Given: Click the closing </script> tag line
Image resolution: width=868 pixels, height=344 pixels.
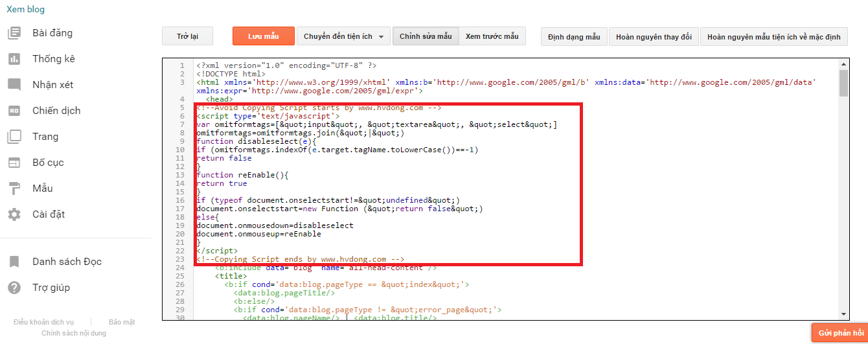Looking at the screenshot, I should [x=217, y=251].
